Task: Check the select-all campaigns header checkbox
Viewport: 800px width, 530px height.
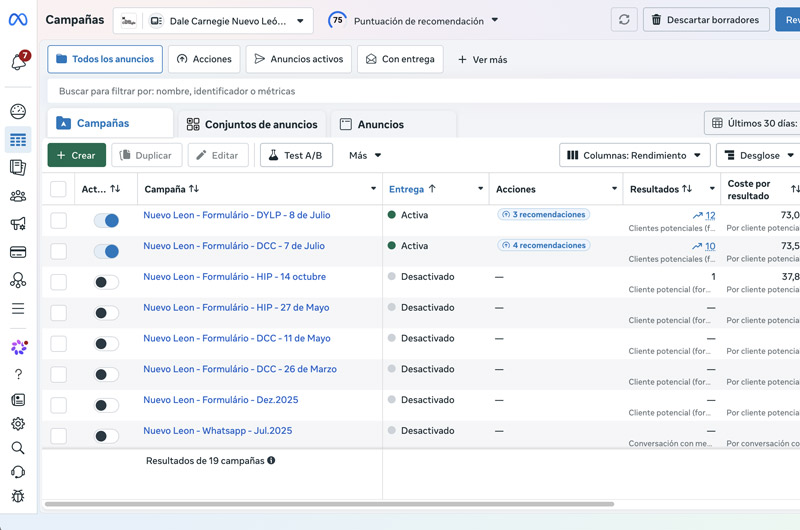Action: [58, 189]
